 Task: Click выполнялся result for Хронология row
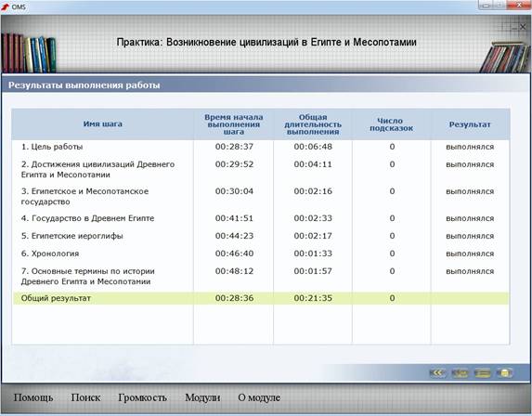[470, 253]
